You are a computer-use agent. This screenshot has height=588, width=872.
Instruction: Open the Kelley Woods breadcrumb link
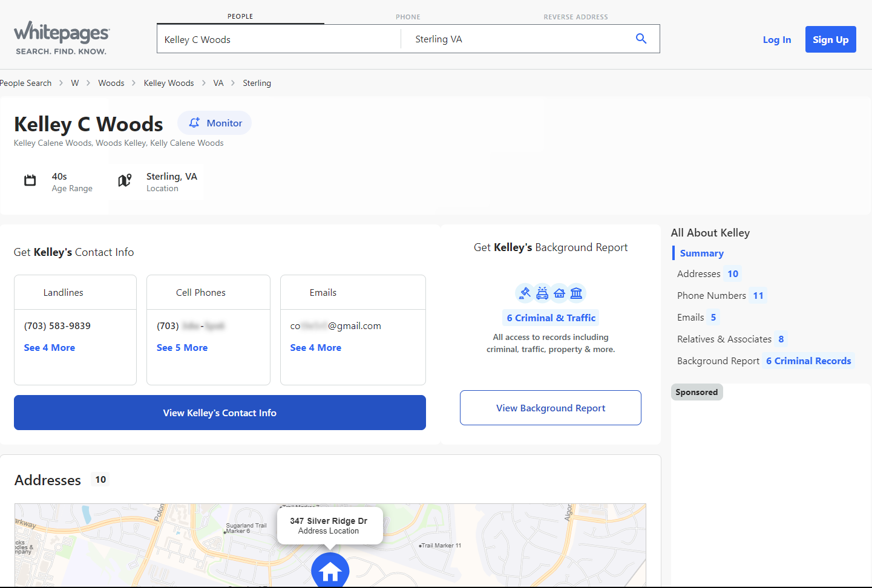click(x=169, y=83)
